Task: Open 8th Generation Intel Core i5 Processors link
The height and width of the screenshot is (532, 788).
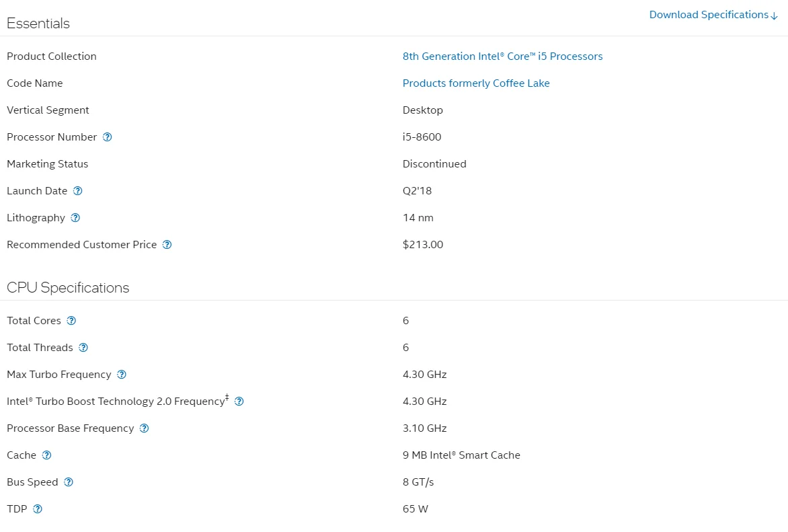Action: [502, 56]
